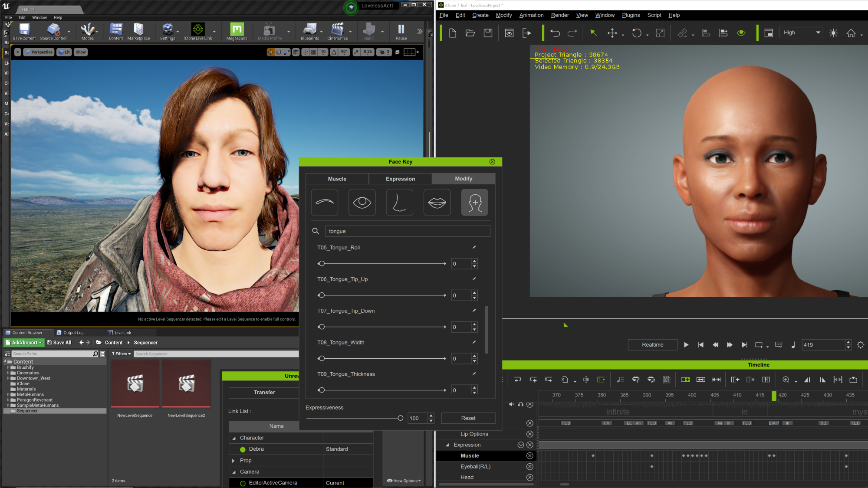Screen dimensions: 868x488
Task: Open Add/Import dropdown in Content Browser
Action: (24, 343)
